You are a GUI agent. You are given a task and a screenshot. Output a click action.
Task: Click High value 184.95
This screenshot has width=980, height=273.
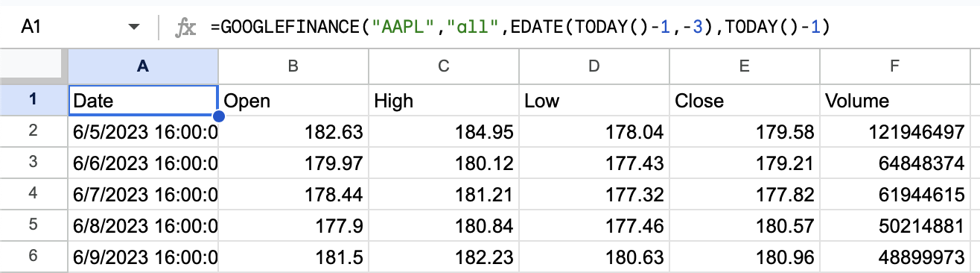coord(444,132)
